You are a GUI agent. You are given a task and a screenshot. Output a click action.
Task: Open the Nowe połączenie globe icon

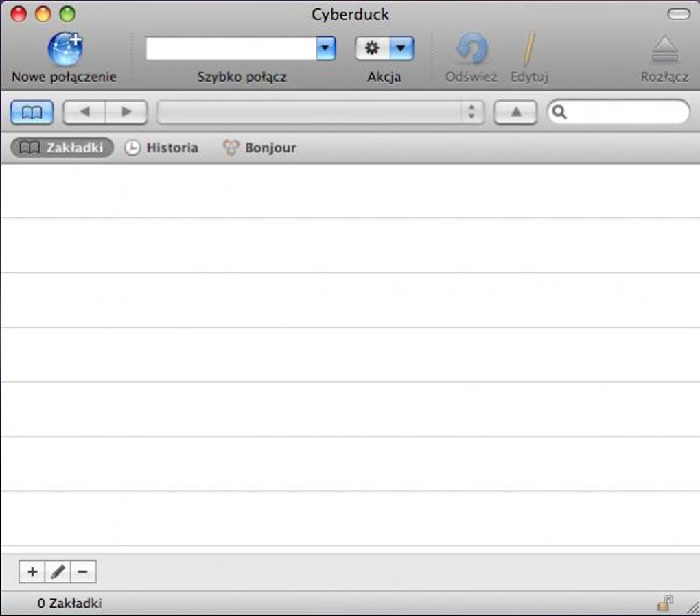65,49
